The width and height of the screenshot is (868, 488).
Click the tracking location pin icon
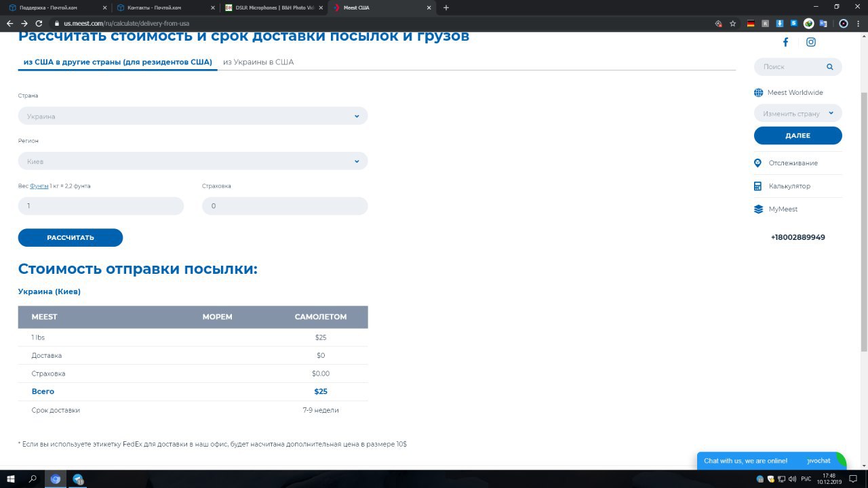click(758, 163)
